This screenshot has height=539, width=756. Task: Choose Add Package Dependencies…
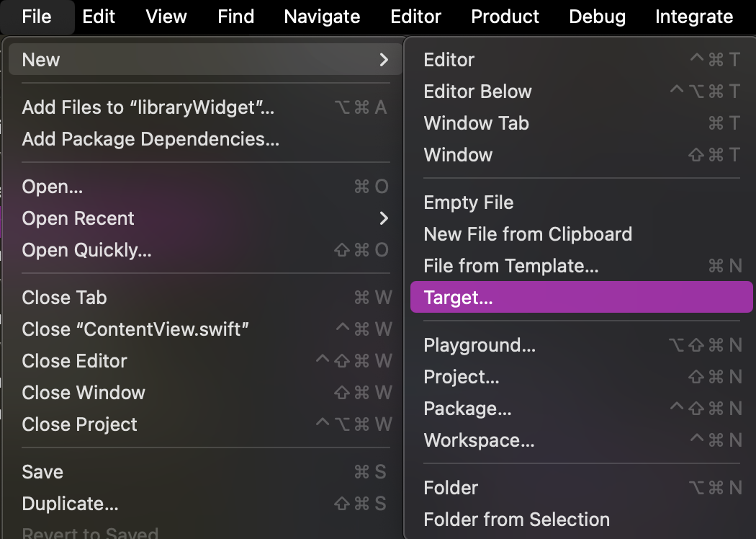pyautogui.click(x=205, y=139)
